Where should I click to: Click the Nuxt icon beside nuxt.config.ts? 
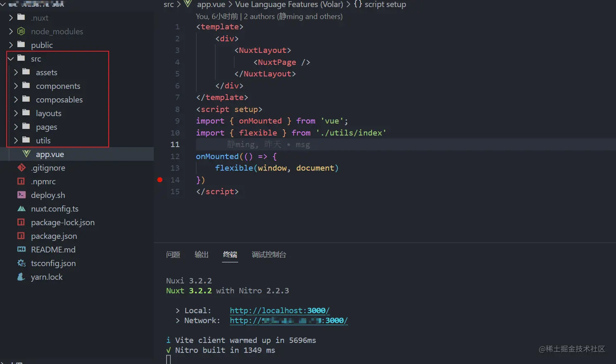[21, 209]
